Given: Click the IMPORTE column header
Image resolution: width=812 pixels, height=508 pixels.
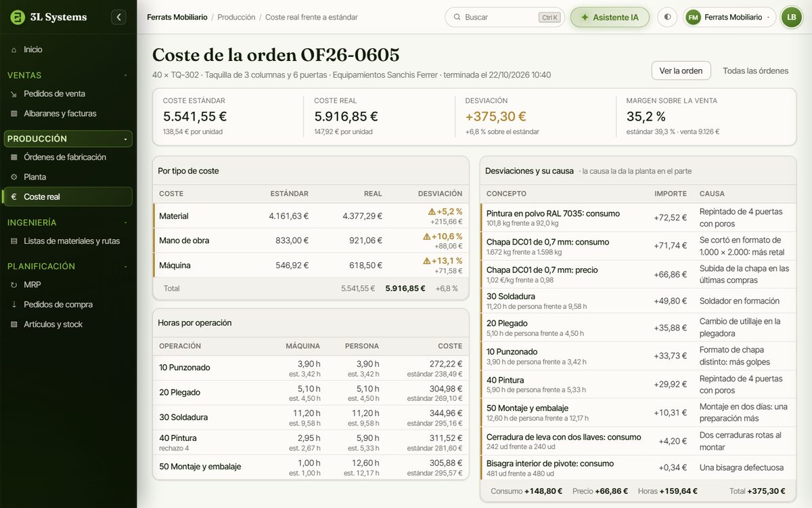Looking at the screenshot, I should [671, 194].
